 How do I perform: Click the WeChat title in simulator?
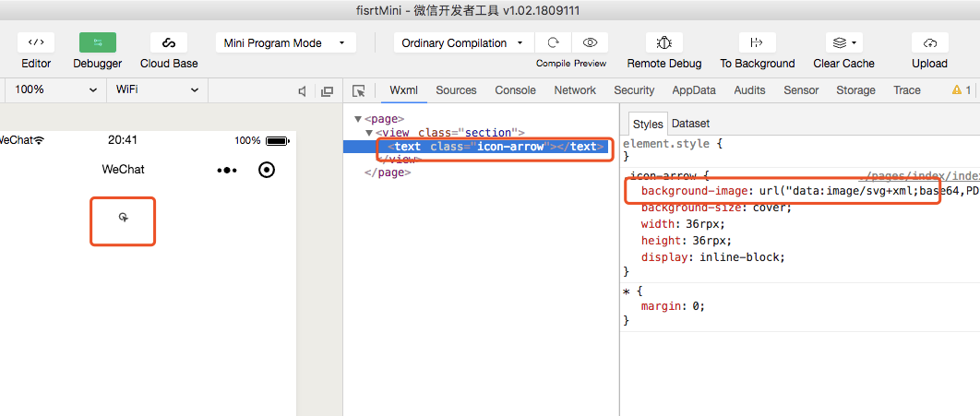pyautogui.click(x=123, y=170)
